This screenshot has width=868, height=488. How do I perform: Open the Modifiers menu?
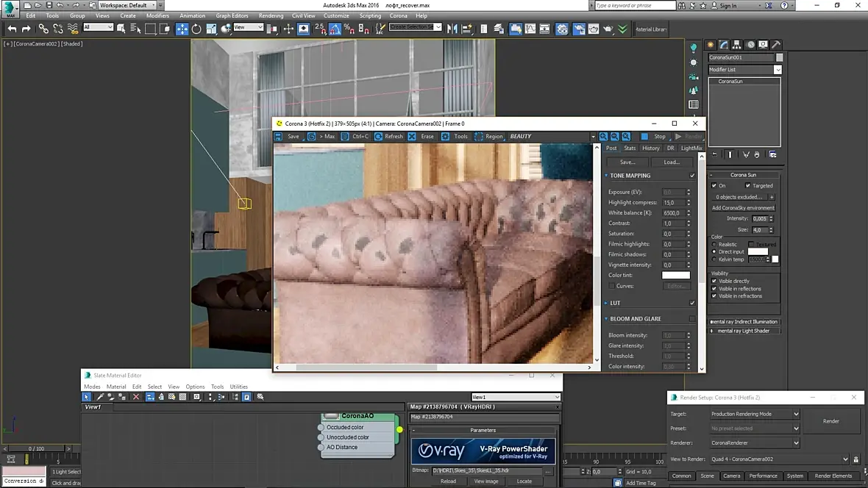[157, 15]
